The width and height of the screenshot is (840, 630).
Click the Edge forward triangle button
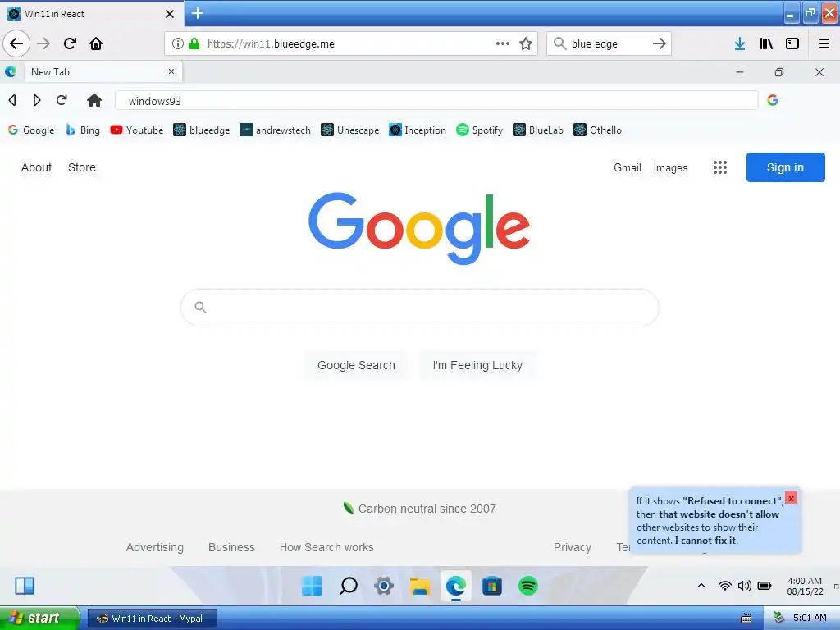point(36,100)
